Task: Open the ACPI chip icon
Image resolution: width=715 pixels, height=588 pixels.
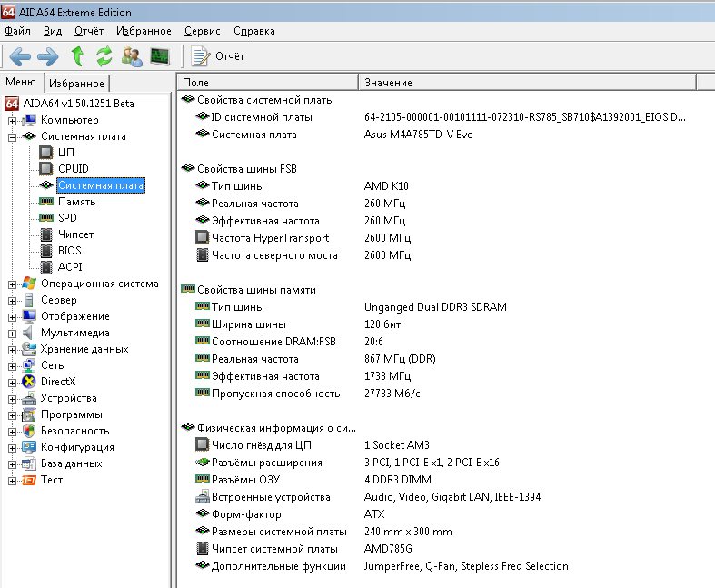Action: (46, 267)
